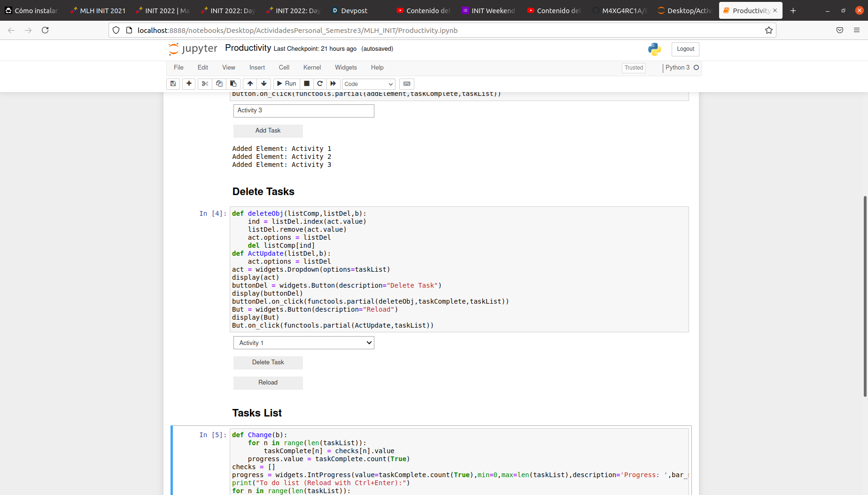This screenshot has width=868, height=495.
Task: Rename notebook via Productivity title
Action: tap(248, 48)
